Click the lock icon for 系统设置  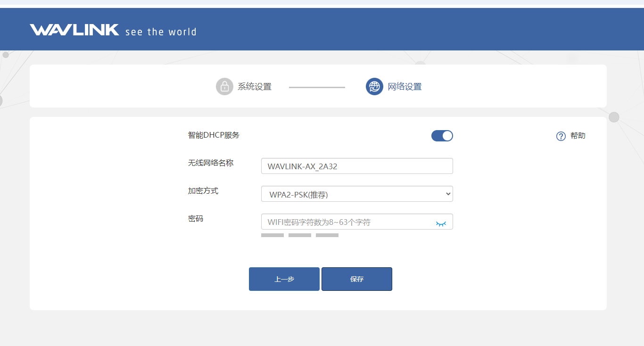click(224, 87)
